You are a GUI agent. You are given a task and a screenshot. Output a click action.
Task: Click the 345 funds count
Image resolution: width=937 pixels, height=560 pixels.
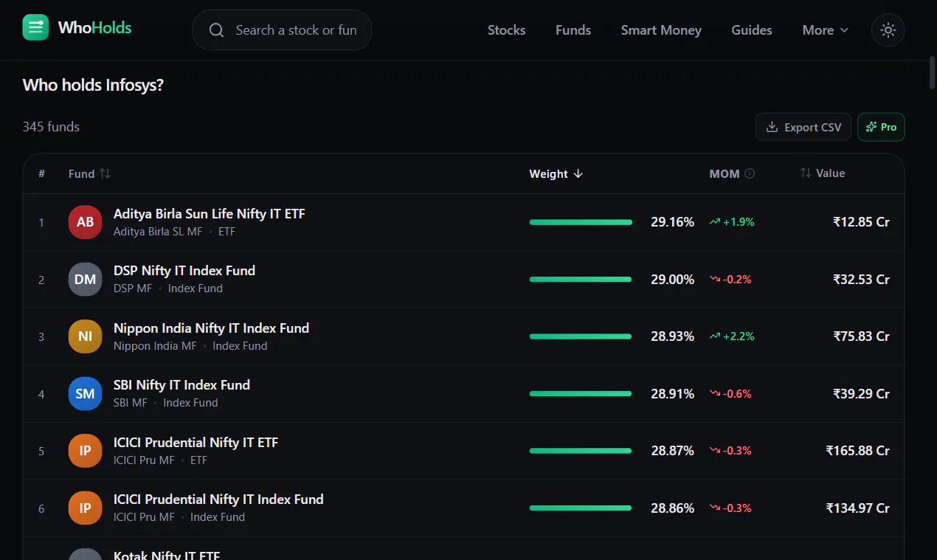(51, 127)
